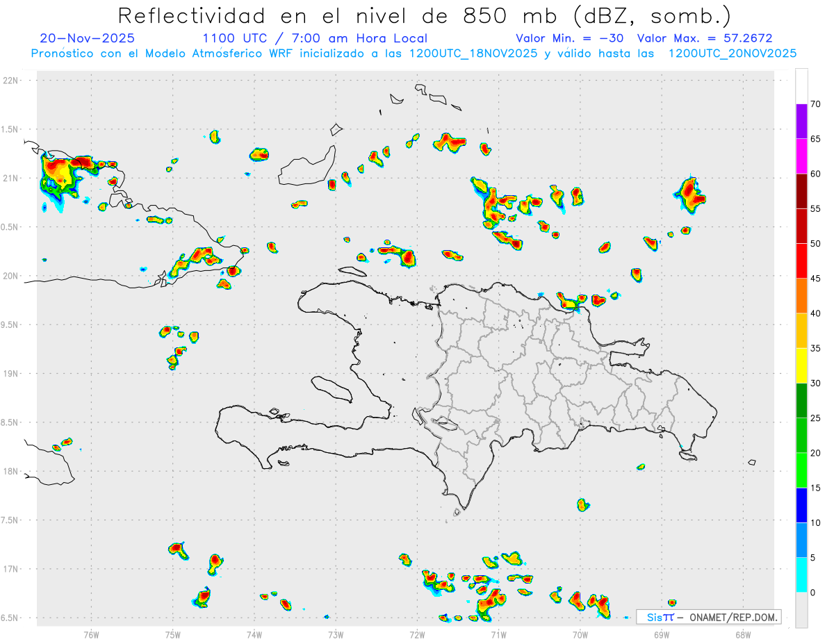Select the bright-green 15–20 dBZ legend band

coord(801,470)
